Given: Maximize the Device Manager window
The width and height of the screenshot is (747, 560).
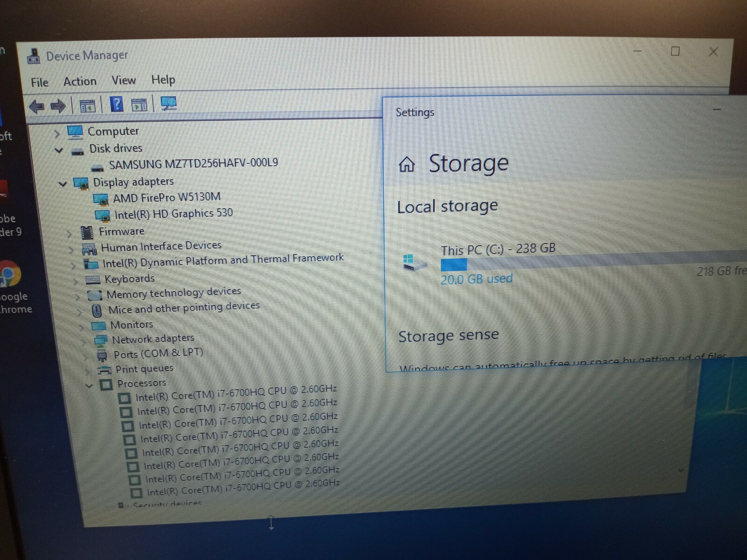Looking at the screenshot, I should 675,51.
